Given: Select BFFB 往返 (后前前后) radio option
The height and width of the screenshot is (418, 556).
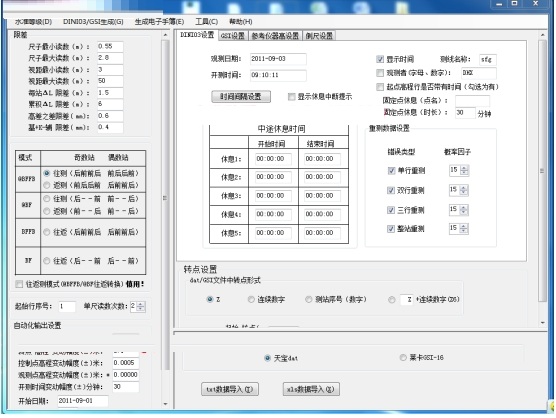Looking at the screenshot, I should 46,232.
